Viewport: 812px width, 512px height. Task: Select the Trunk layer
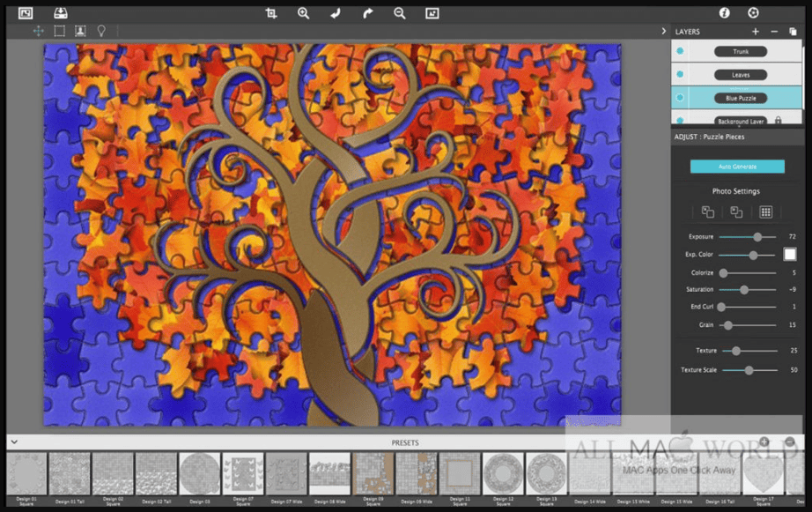click(736, 51)
